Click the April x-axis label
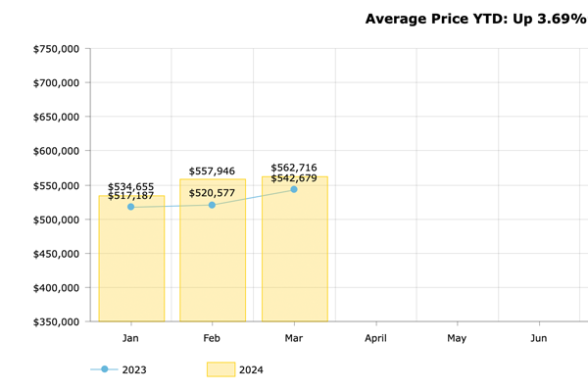The image size is (588, 392). point(375,338)
